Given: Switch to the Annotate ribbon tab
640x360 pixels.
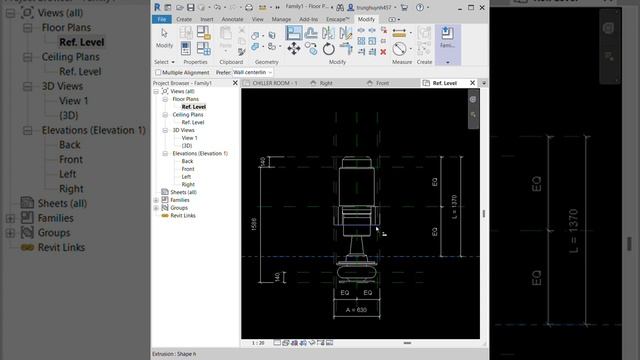Looking at the screenshot, I should (232, 19).
